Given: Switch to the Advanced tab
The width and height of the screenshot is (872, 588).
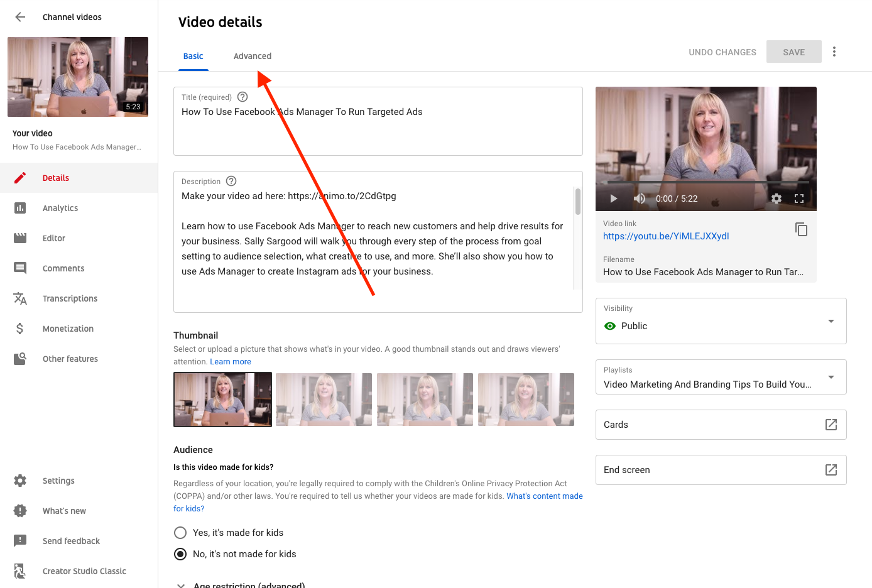Looking at the screenshot, I should pyautogui.click(x=253, y=56).
